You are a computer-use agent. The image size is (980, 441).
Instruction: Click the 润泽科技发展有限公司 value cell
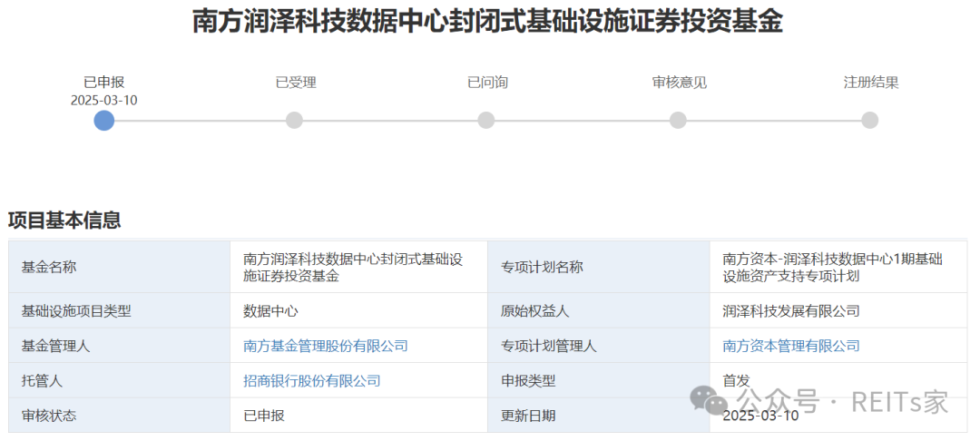838,310
